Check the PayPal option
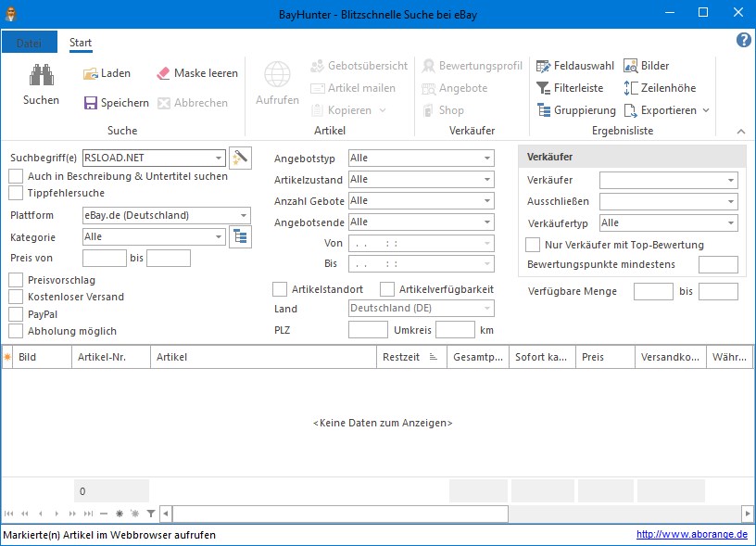 pyautogui.click(x=16, y=314)
